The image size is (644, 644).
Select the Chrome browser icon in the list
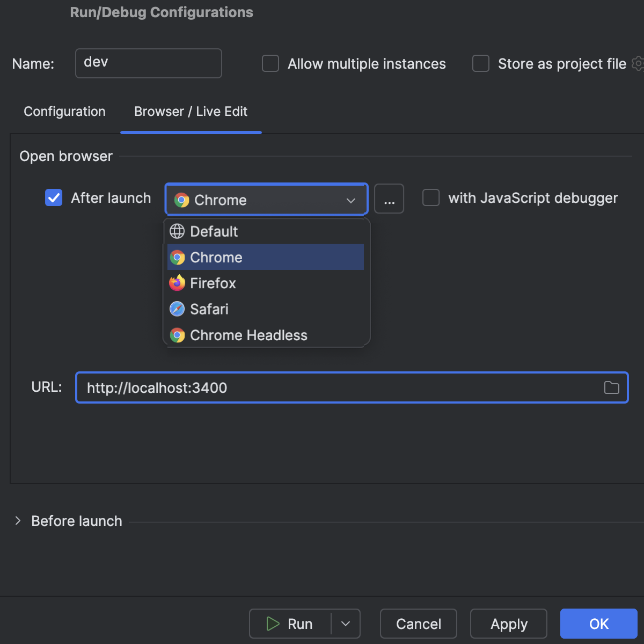tap(177, 257)
